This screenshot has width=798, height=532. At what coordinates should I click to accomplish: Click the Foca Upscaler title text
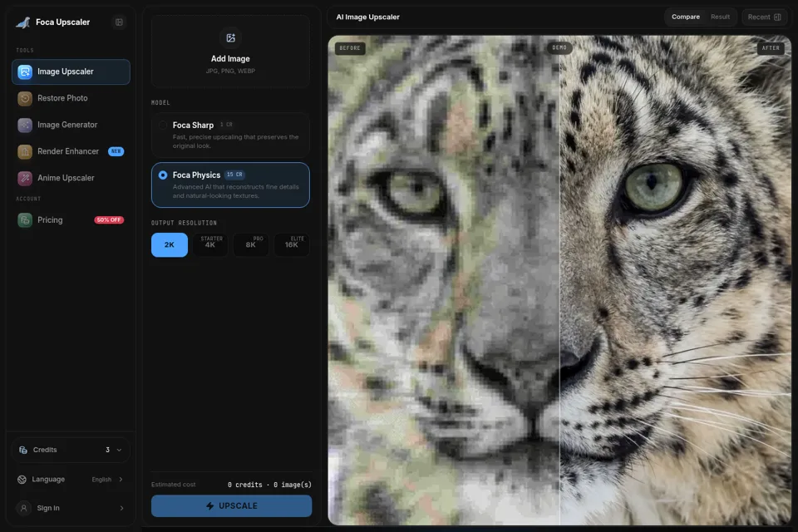(62, 22)
